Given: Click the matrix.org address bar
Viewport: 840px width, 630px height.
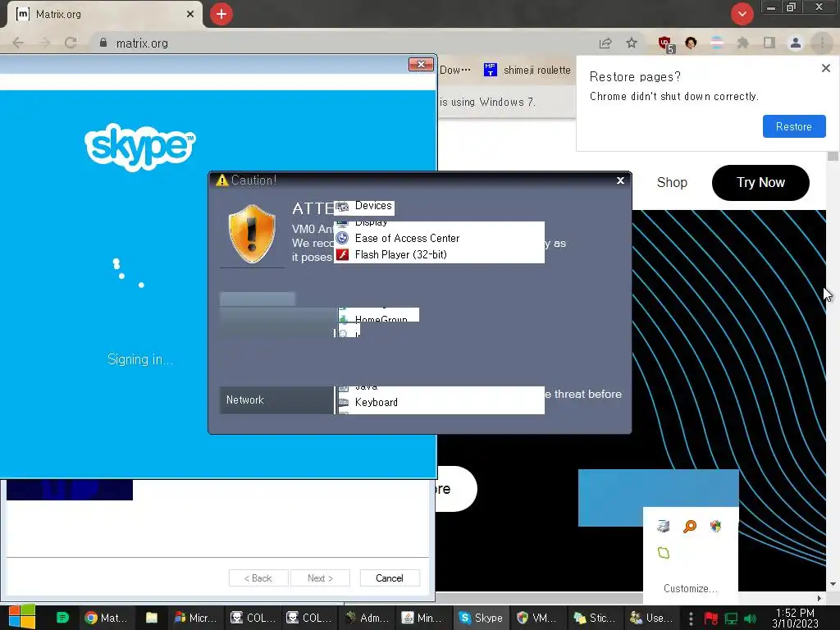Looking at the screenshot, I should point(343,43).
